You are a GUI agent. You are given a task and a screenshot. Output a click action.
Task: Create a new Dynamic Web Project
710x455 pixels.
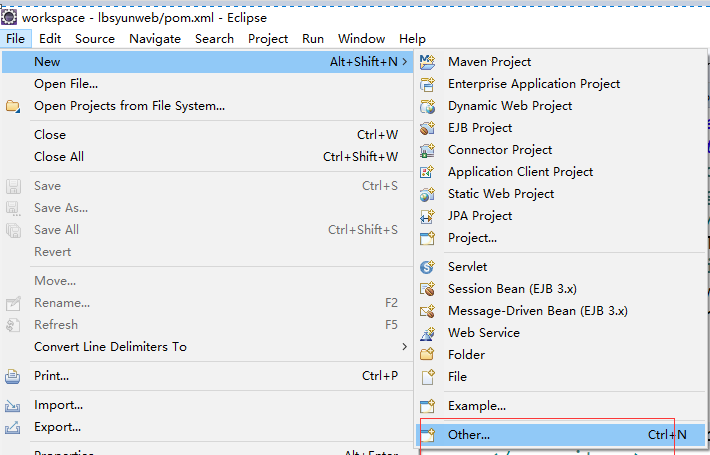561,106
